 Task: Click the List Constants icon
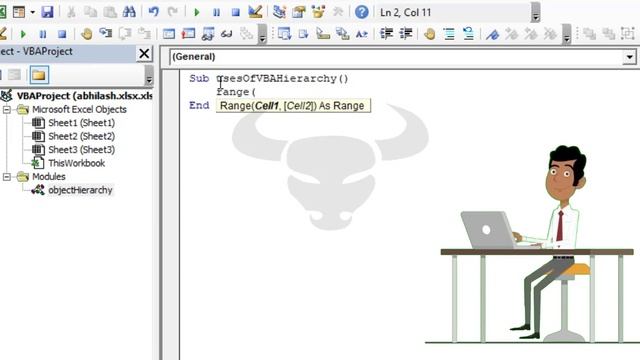pos(303,34)
